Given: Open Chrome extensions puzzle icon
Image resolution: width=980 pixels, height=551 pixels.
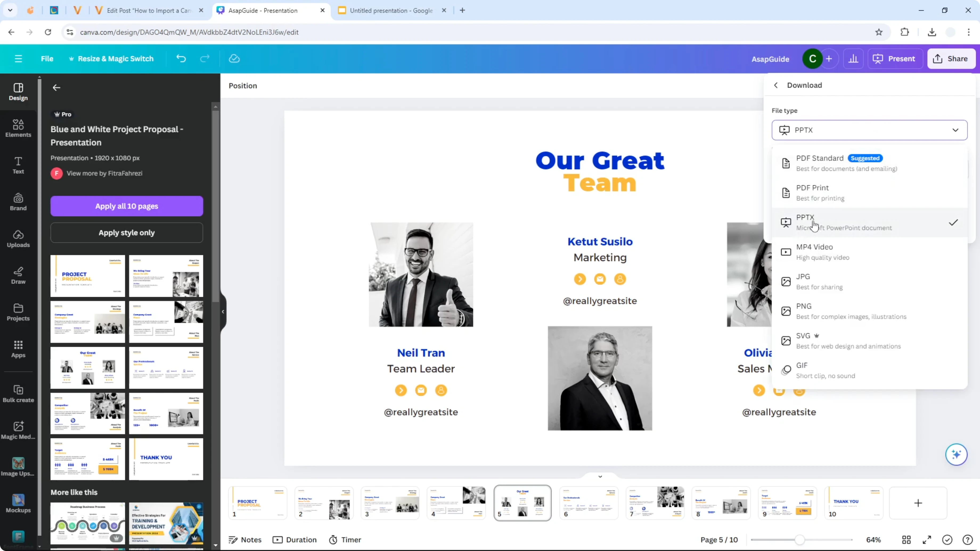Looking at the screenshot, I should pyautogui.click(x=905, y=32).
